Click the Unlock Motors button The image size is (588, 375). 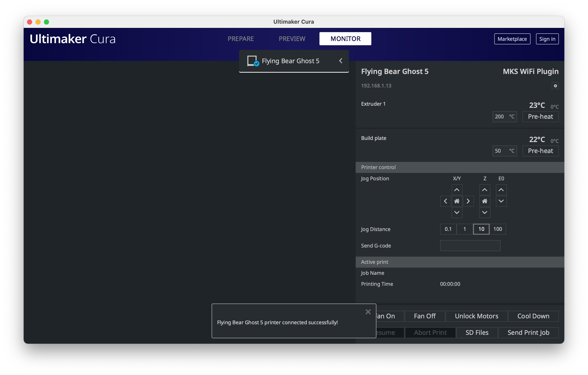[x=476, y=316]
